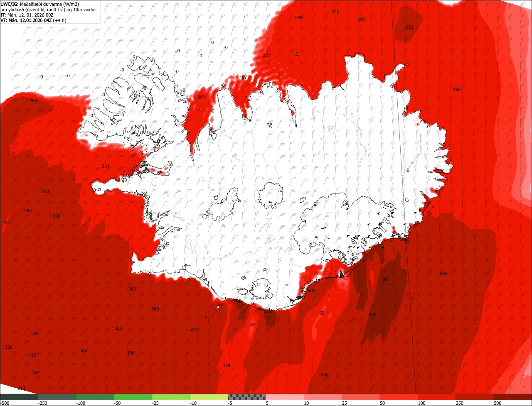Click the pale pink legend swatch (5 to 10)
The height and width of the screenshot is (406, 532).
click(x=285, y=397)
